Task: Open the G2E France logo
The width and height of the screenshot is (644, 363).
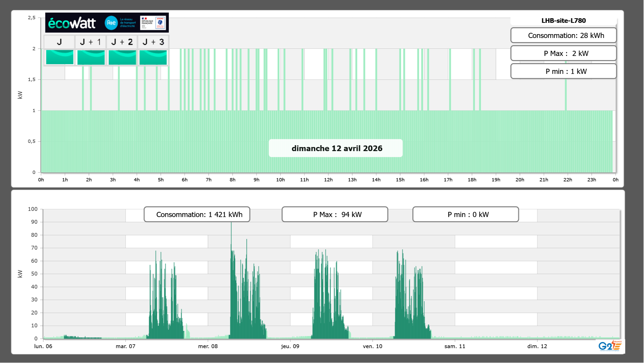Action: (610, 346)
